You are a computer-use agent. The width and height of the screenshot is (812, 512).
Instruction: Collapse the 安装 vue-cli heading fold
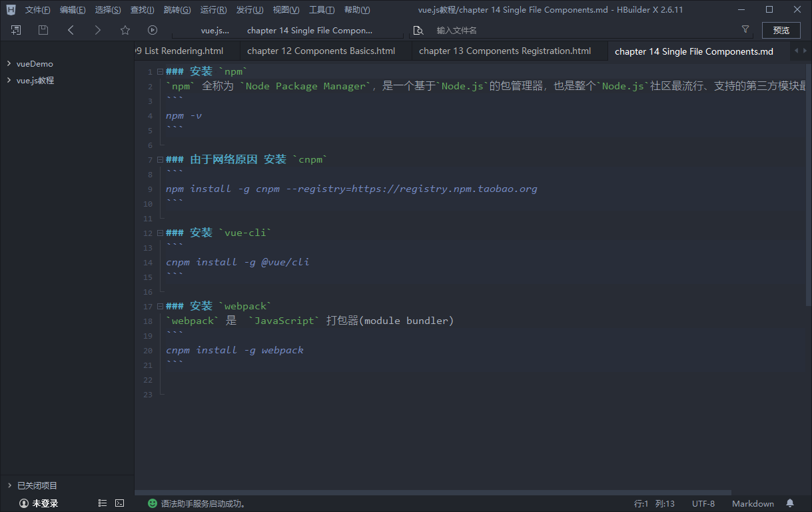(159, 233)
